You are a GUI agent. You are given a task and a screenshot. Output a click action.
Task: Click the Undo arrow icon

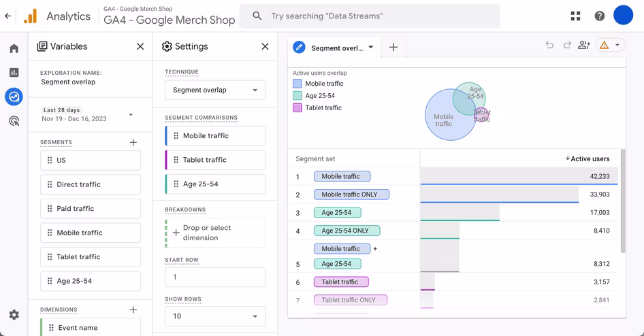click(549, 45)
